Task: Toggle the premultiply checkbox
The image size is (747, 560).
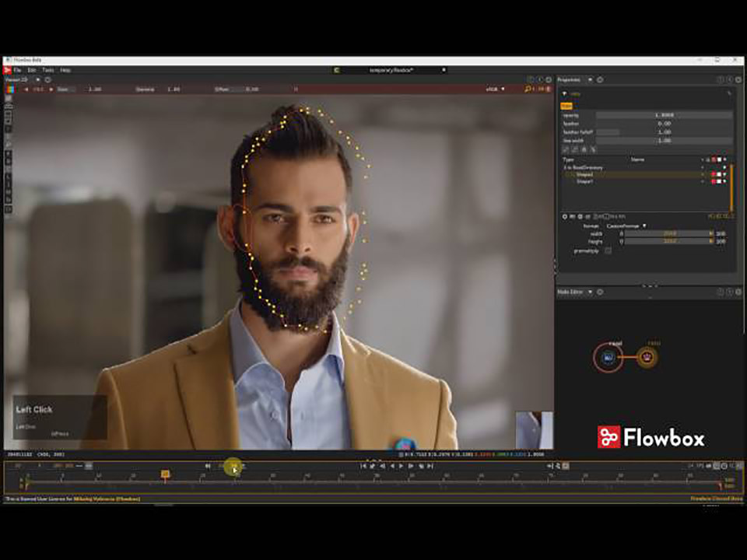Action: (x=608, y=250)
